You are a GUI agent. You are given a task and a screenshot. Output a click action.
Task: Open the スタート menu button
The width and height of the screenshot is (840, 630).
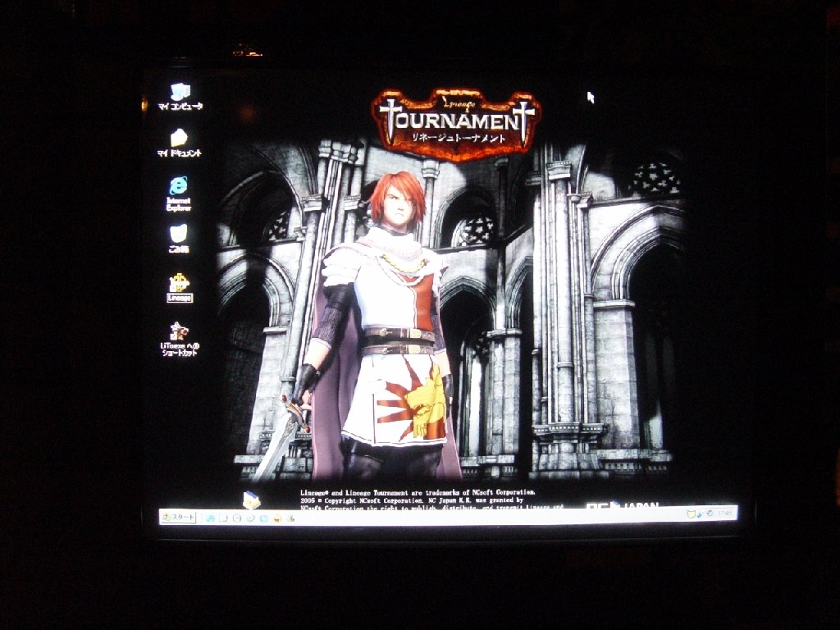point(179,518)
